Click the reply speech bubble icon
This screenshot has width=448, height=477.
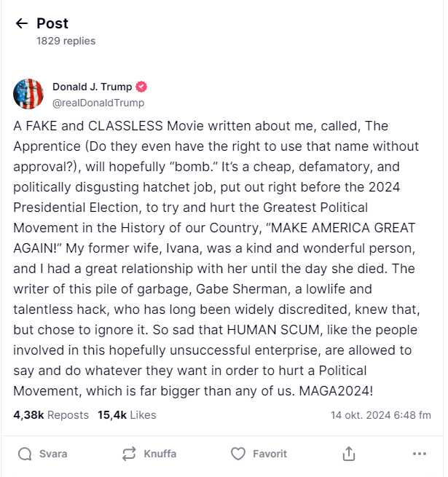point(25,454)
